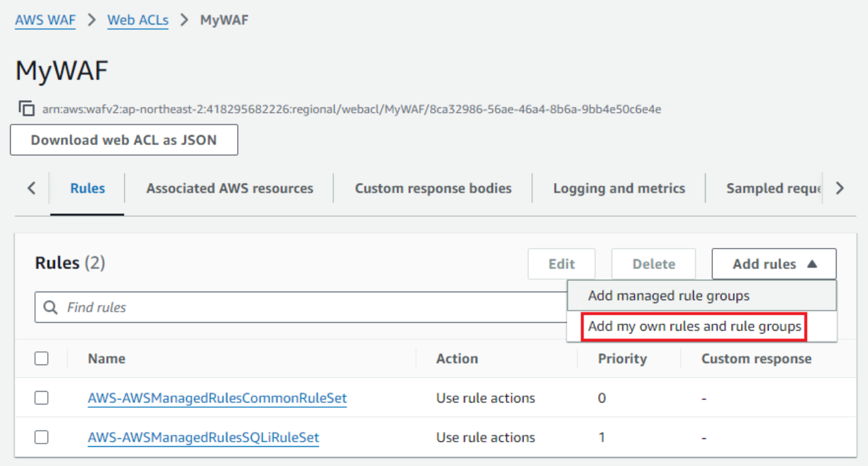Collapse the Add rules dropdown
The width and height of the screenshot is (868, 466).
coord(774,264)
